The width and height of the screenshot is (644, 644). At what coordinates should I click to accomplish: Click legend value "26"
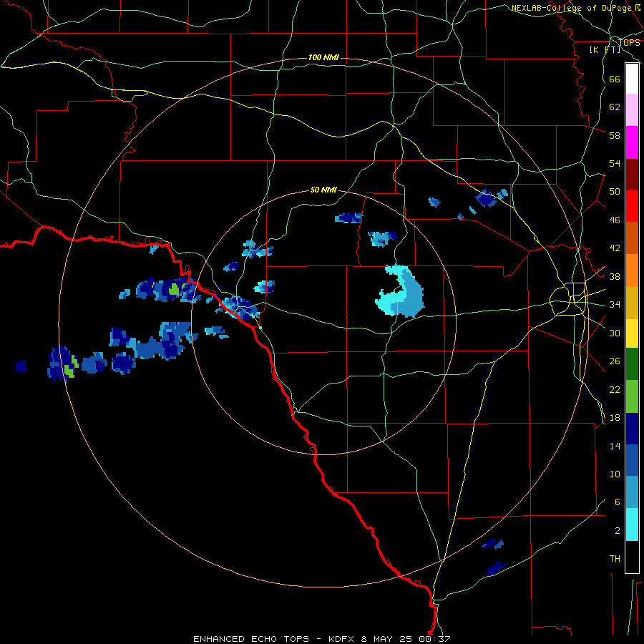[x=615, y=361]
